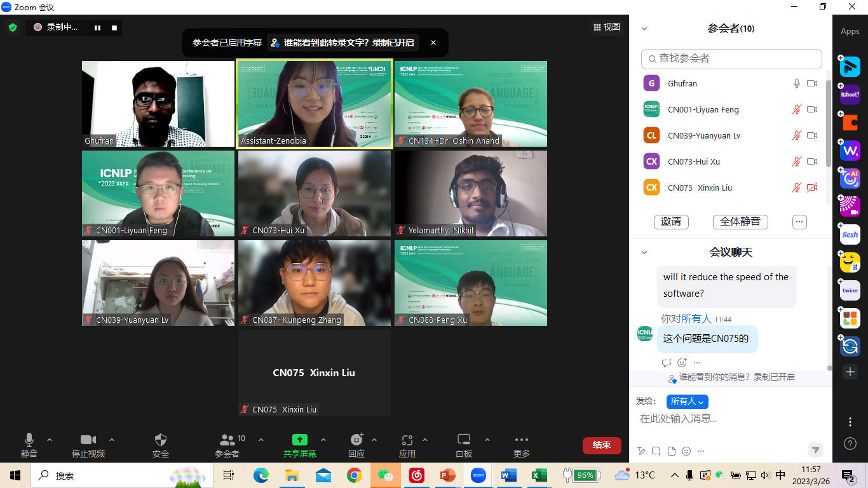Open the 应用 apps toolbar button
Screen dimensions: 868x488
point(407,445)
